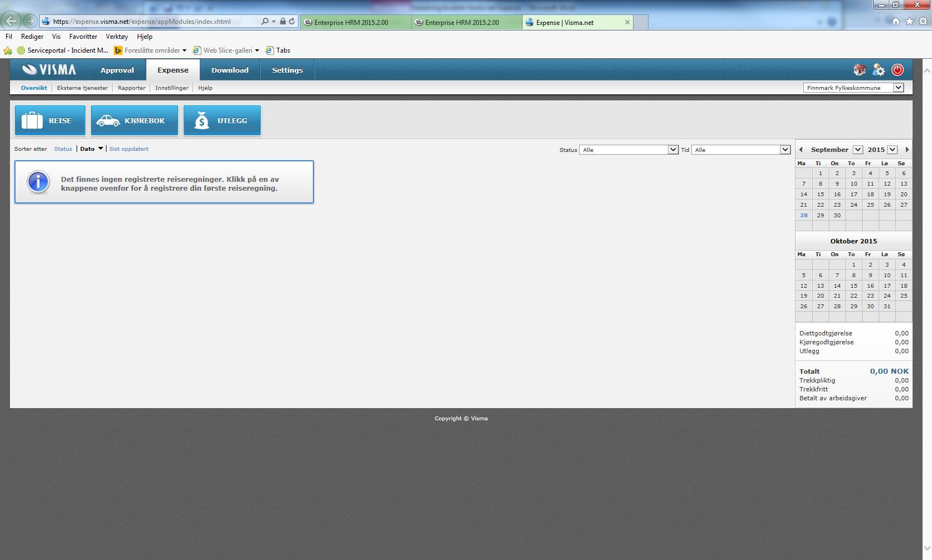
Task: Open the Innstillinger submenu
Action: point(172,88)
